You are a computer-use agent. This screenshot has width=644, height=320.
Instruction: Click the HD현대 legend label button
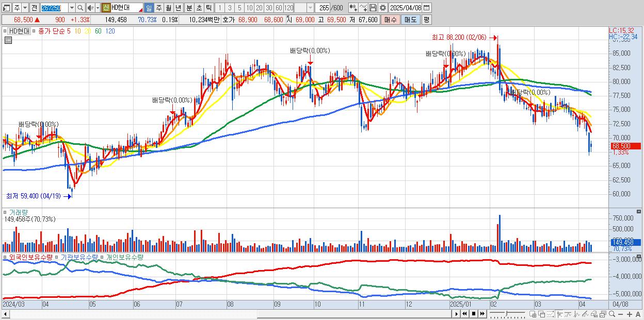tap(18, 31)
